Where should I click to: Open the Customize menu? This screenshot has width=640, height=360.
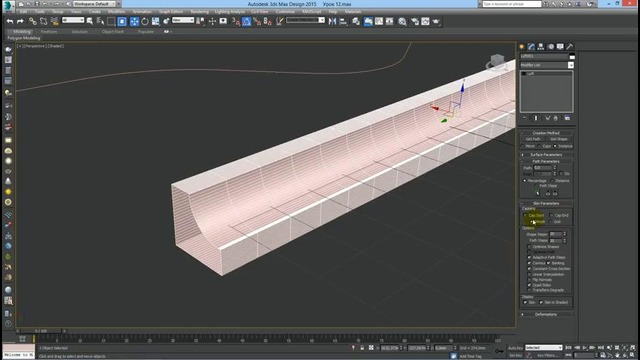pyautogui.click(x=285, y=12)
